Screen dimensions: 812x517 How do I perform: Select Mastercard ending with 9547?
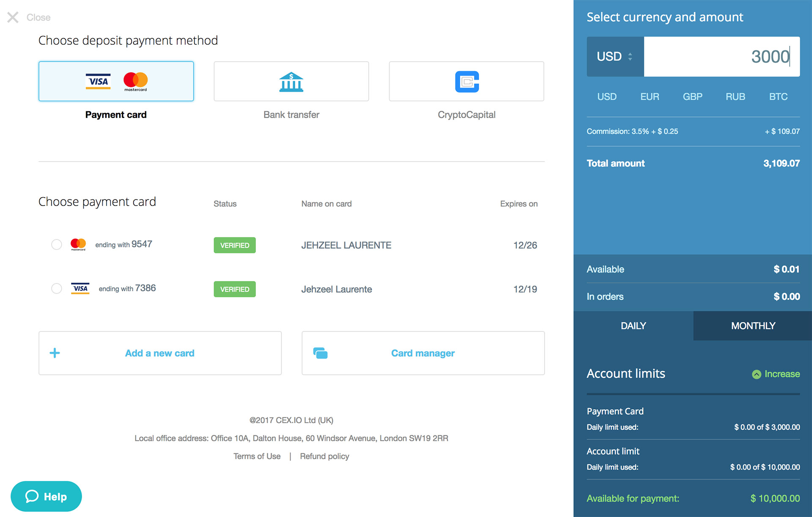click(57, 245)
